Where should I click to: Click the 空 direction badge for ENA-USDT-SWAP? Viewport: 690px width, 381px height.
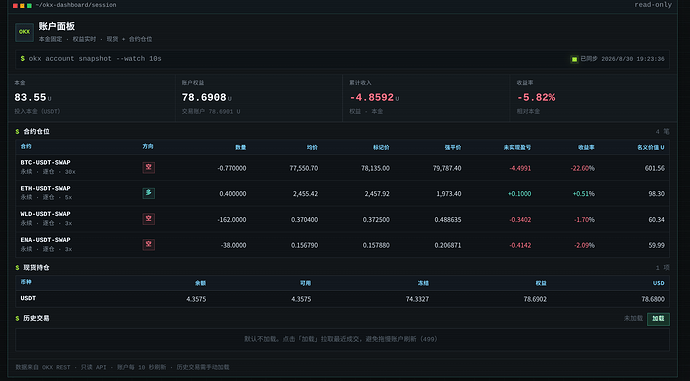[x=148, y=245]
